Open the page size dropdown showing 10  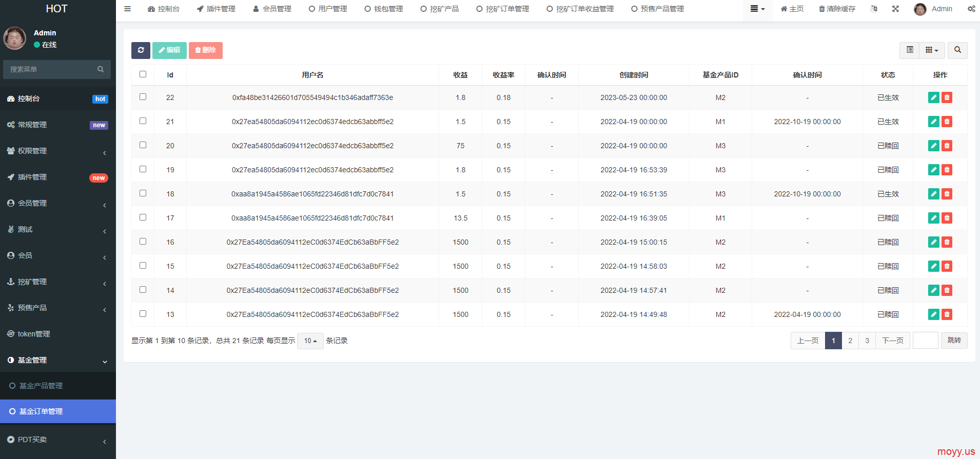click(310, 341)
